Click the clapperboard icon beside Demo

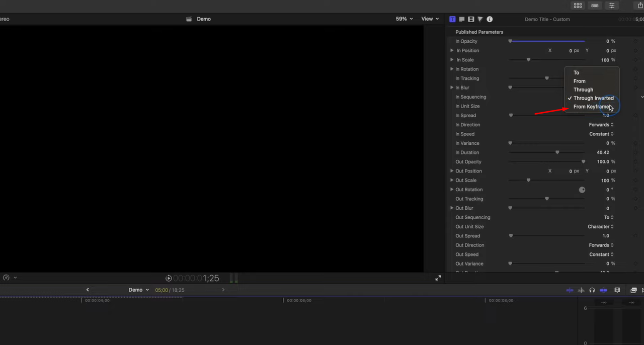[x=189, y=19]
